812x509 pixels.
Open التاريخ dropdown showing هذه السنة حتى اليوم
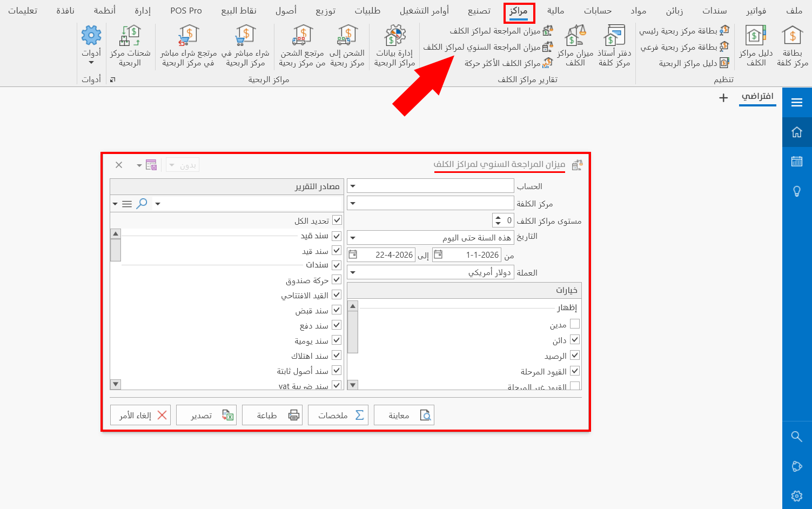[353, 238]
